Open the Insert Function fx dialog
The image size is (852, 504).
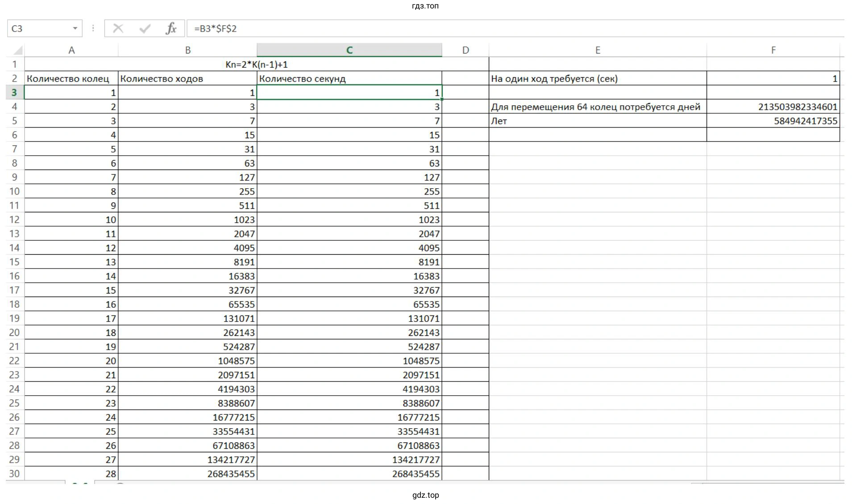[171, 29]
